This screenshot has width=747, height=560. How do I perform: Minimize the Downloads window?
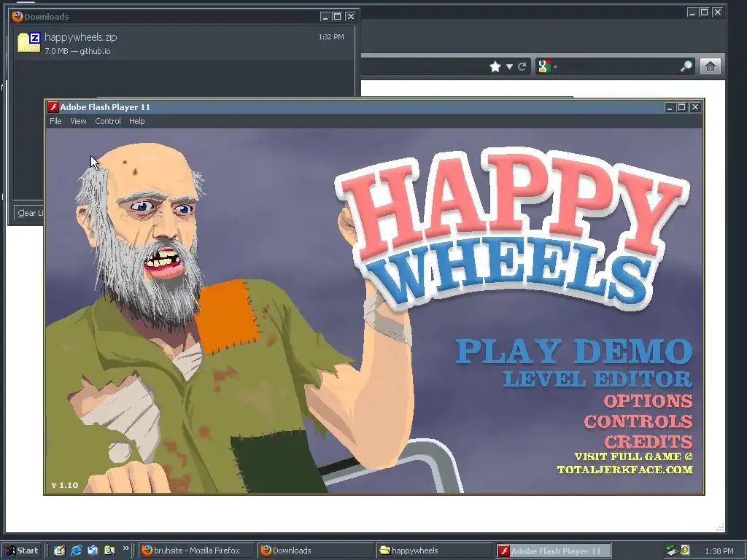[325, 17]
